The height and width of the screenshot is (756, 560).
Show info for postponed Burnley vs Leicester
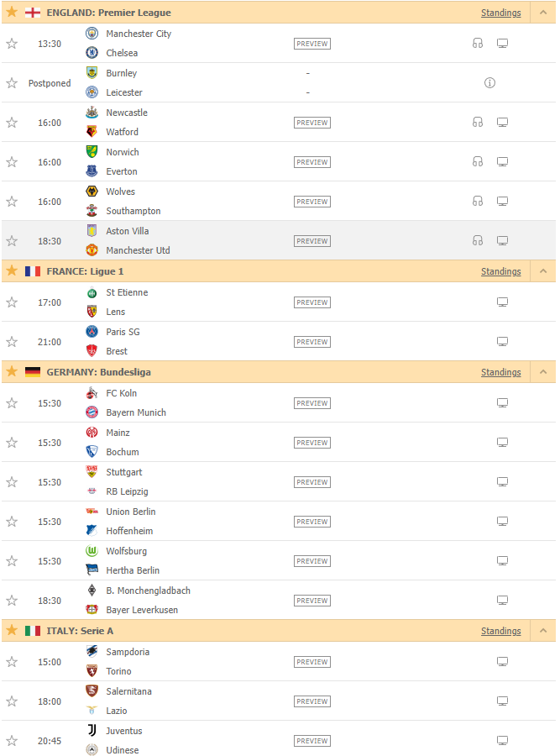489,83
